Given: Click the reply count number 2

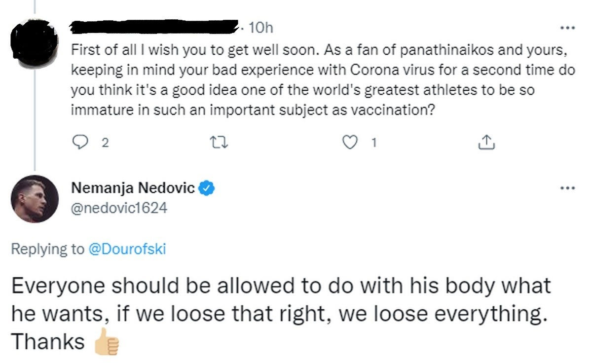Looking at the screenshot, I should pyautogui.click(x=104, y=143).
